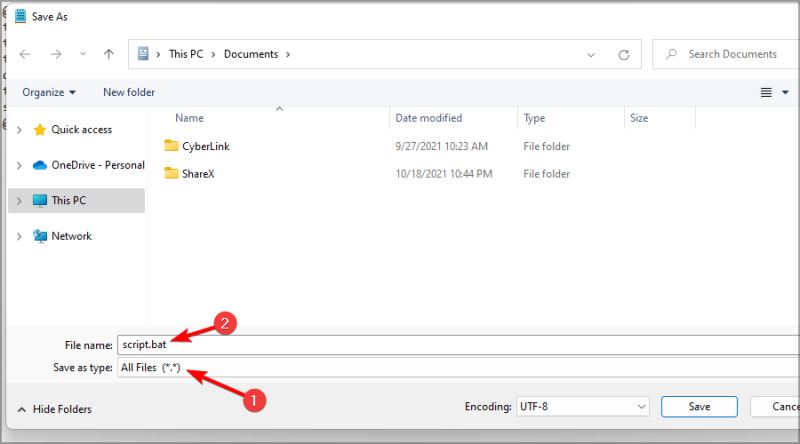This screenshot has width=800, height=444.
Task: Click the Cancel button
Action: [x=776, y=407]
